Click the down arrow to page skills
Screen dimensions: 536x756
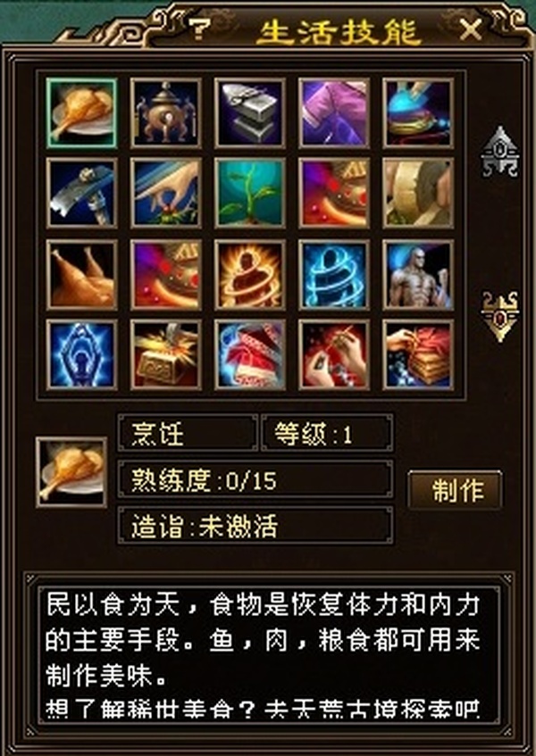pos(500,316)
